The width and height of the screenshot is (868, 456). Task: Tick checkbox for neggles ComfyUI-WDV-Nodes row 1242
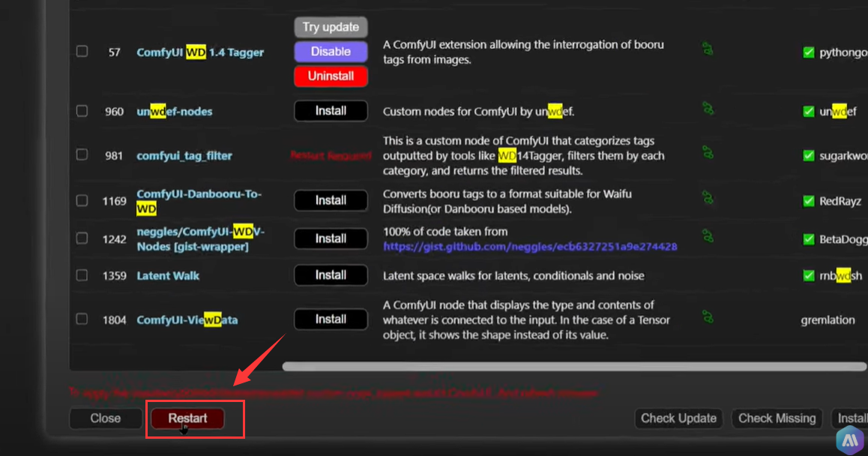pyautogui.click(x=82, y=238)
